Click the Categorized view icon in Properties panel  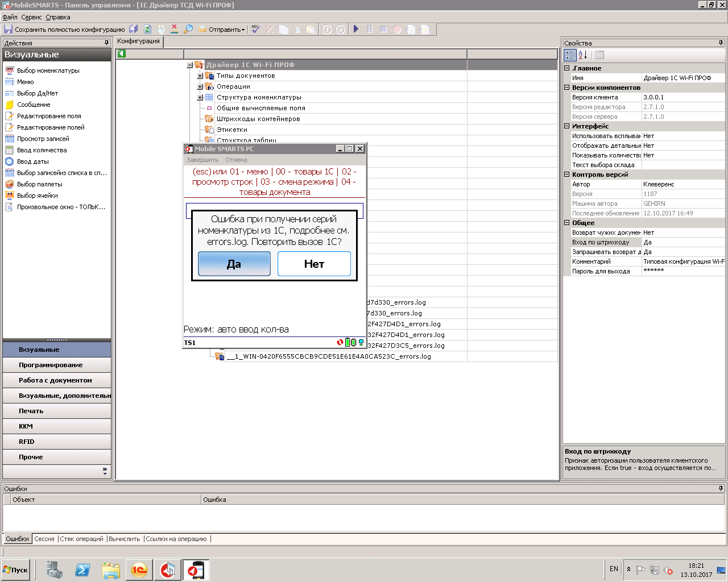[x=570, y=55]
